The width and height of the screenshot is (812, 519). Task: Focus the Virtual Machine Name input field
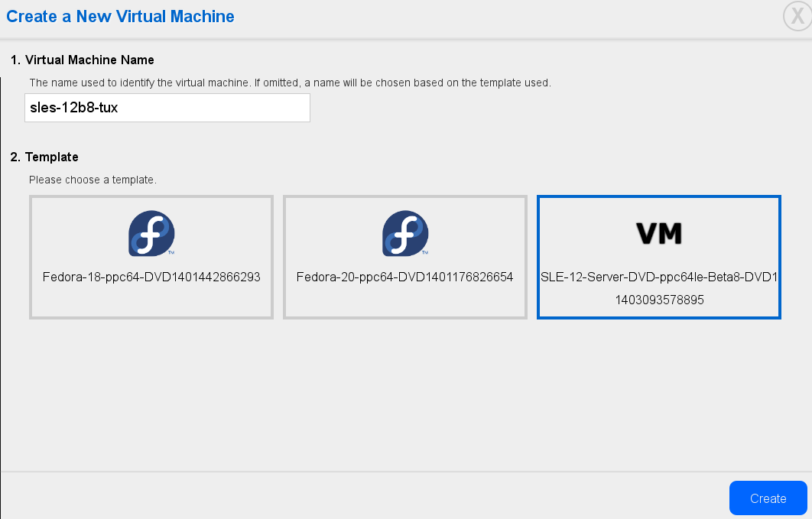[167, 108]
